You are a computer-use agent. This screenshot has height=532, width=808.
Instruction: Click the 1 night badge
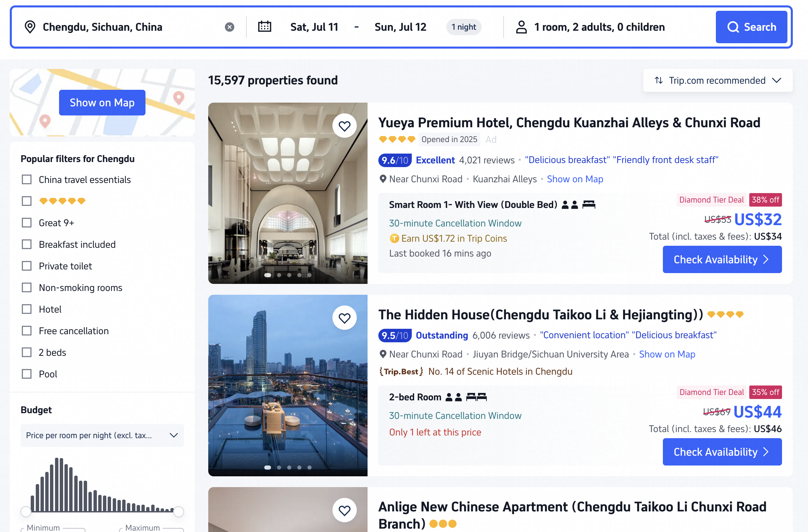coord(463,27)
